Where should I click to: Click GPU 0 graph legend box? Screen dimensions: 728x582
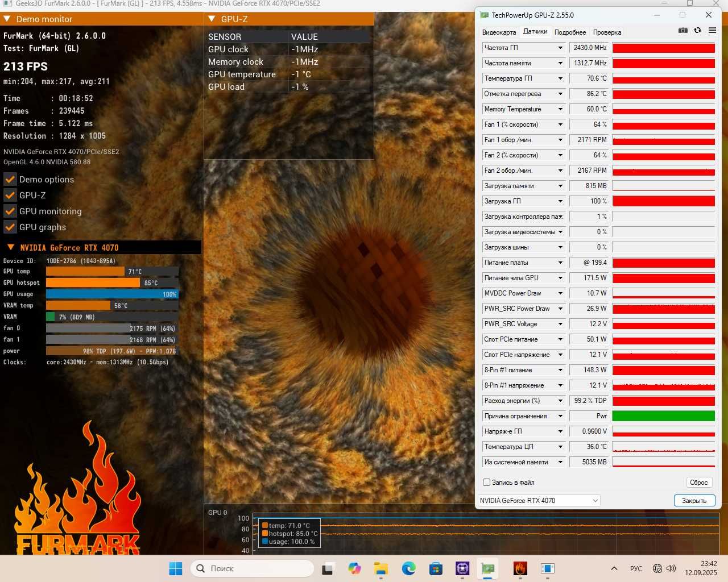point(289,534)
